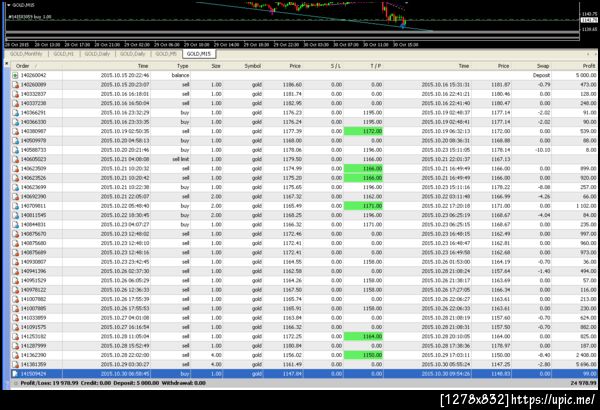Click the profit value 2 408.00

[586, 355]
